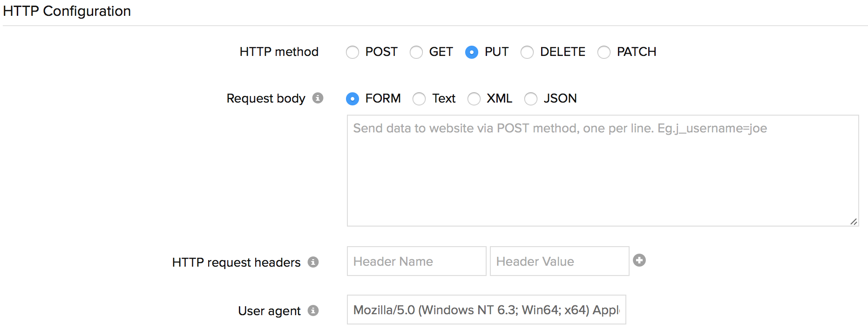Set request body type to JSON

pos(531,99)
